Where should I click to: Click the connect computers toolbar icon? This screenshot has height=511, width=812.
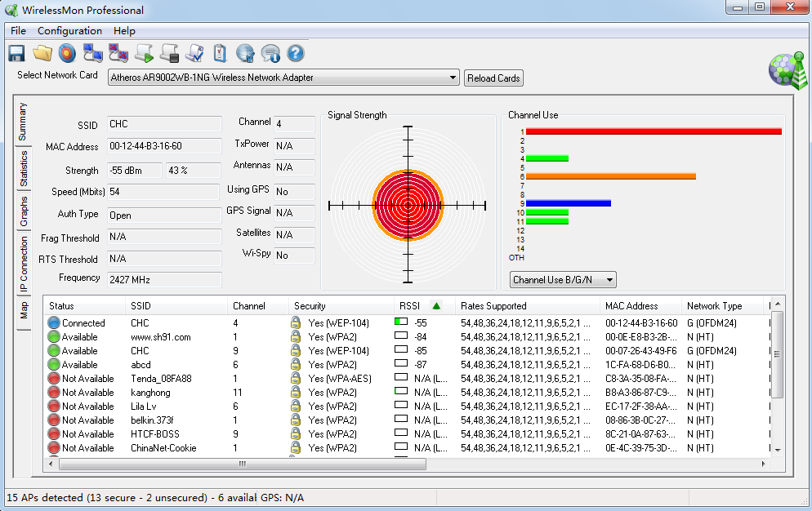pos(92,53)
